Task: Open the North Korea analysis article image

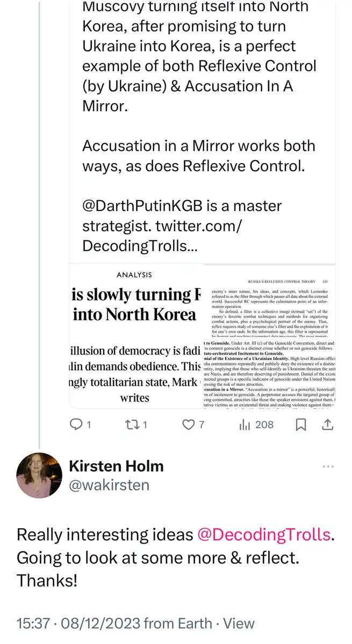Action: coord(137,336)
